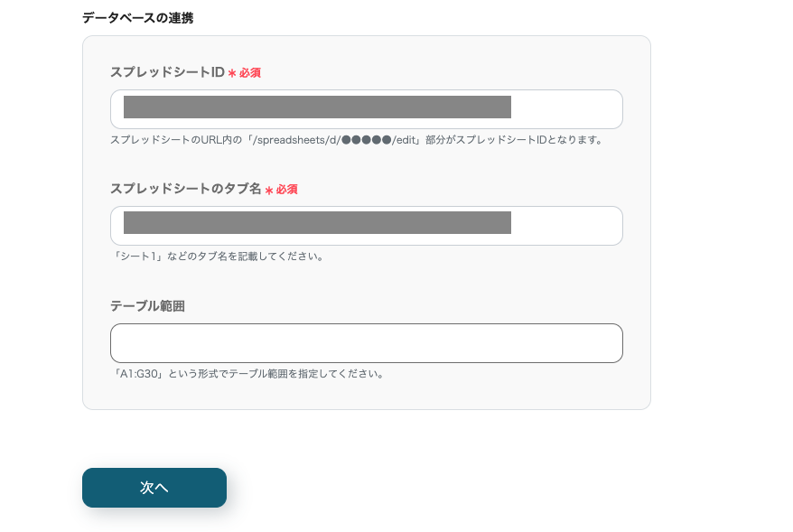
Task: Click the 必須 badge next to スプレッドシートID
Action: click(250, 73)
